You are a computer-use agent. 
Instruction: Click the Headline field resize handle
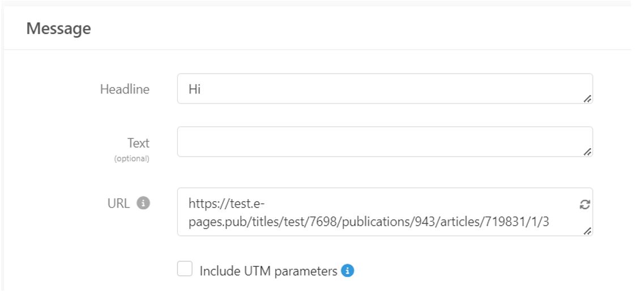pyautogui.click(x=587, y=98)
